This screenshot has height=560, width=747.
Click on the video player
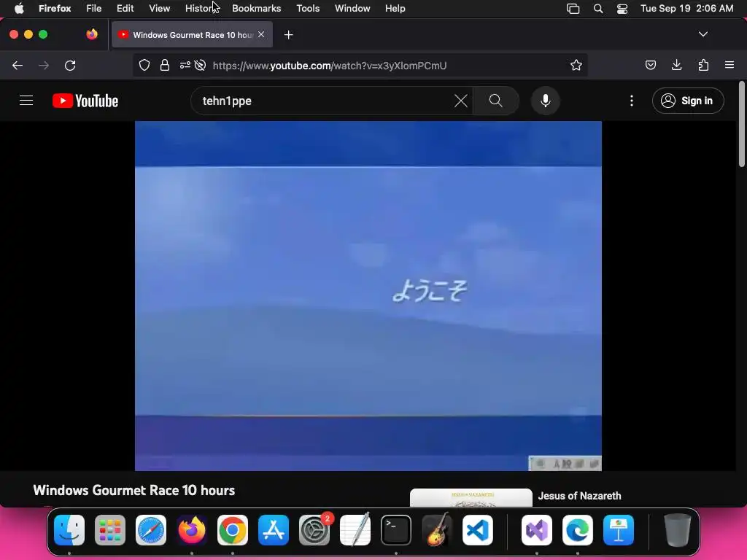pyautogui.click(x=368, y=296)
